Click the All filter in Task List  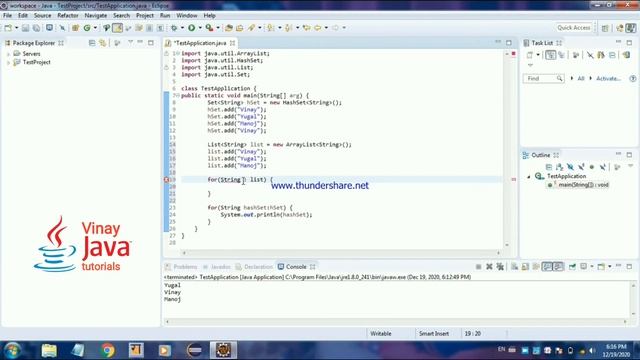(580, 78)
